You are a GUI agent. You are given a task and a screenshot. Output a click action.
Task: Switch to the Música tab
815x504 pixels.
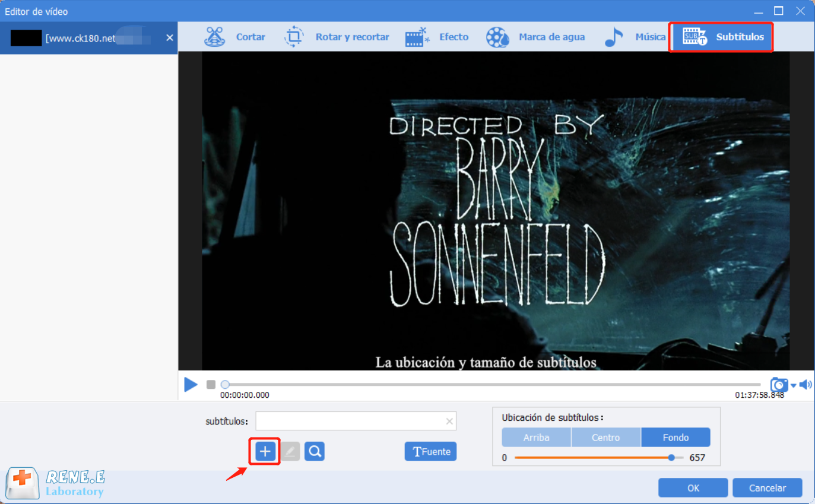pos(635,37)
